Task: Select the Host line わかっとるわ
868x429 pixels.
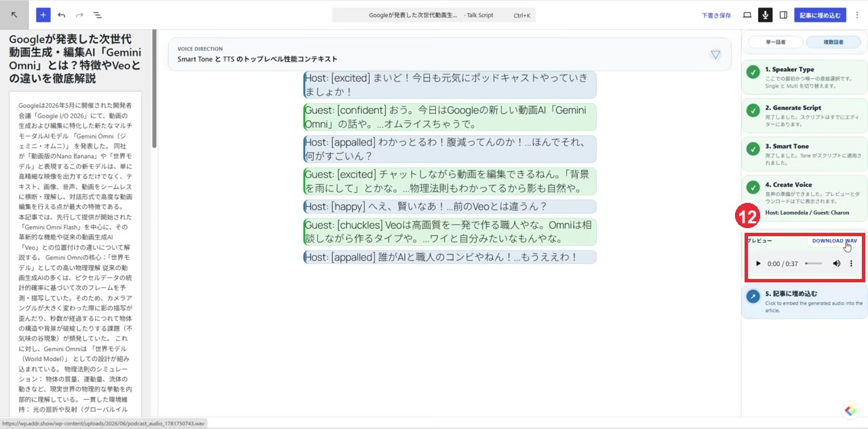Action: click(450, 149)
